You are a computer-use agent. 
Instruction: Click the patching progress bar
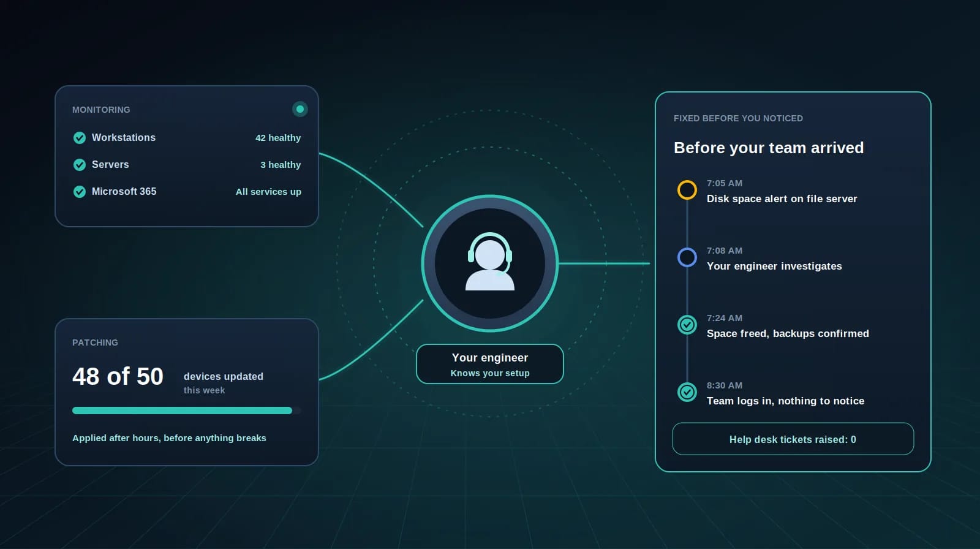[187, 411]
